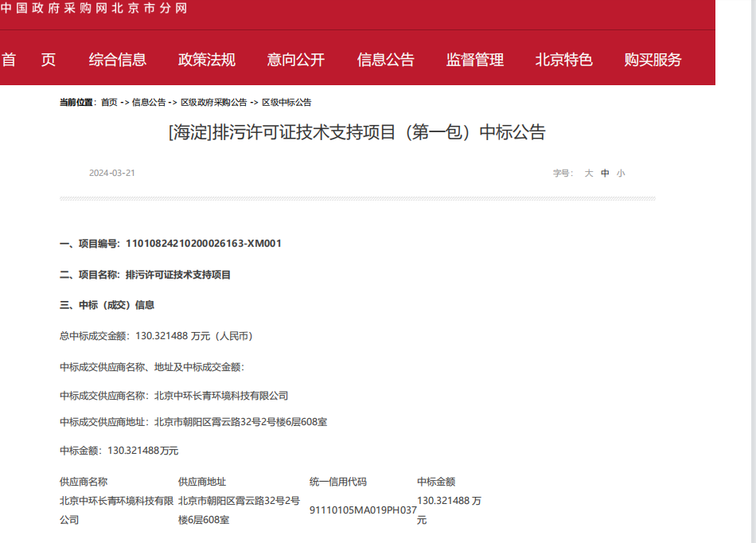Click the 中国政府采购网北京市分网 site title

pyautogui.click(x=94, y=9)
